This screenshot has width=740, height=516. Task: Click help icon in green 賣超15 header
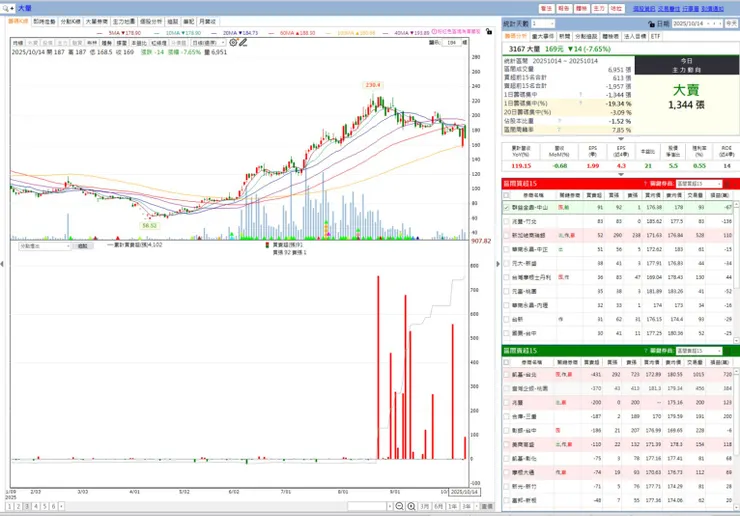(x=645, y=351)
